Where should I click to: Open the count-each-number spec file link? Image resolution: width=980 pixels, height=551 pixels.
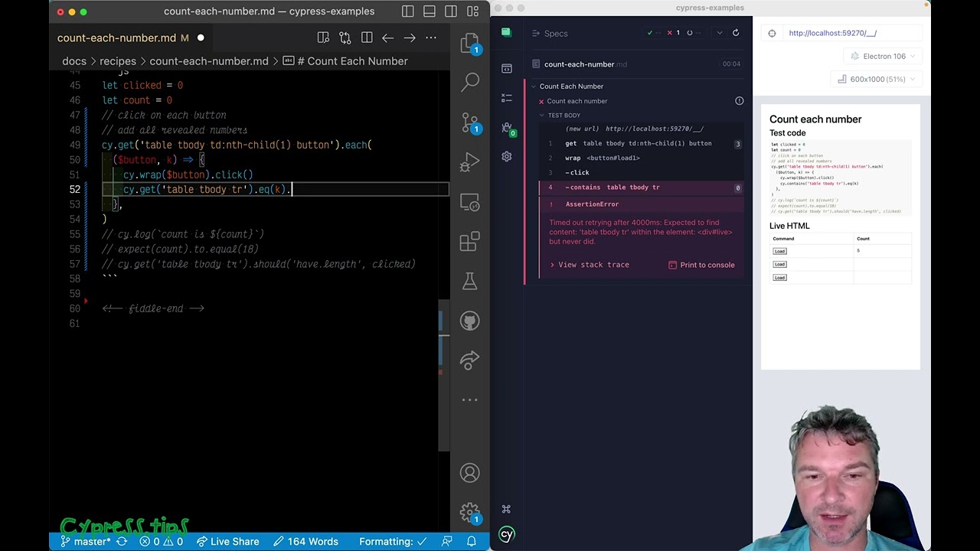[x=580, y=64]
